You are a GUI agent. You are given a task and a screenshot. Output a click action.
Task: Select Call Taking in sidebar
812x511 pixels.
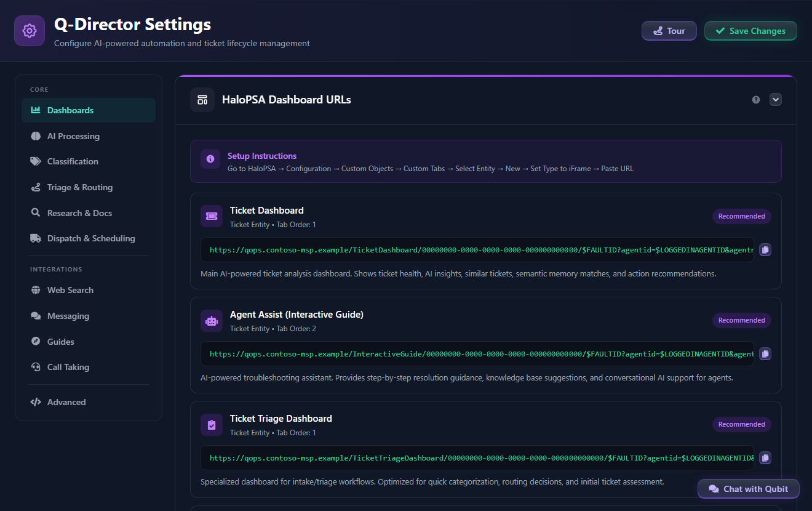(x=89, y=367)
